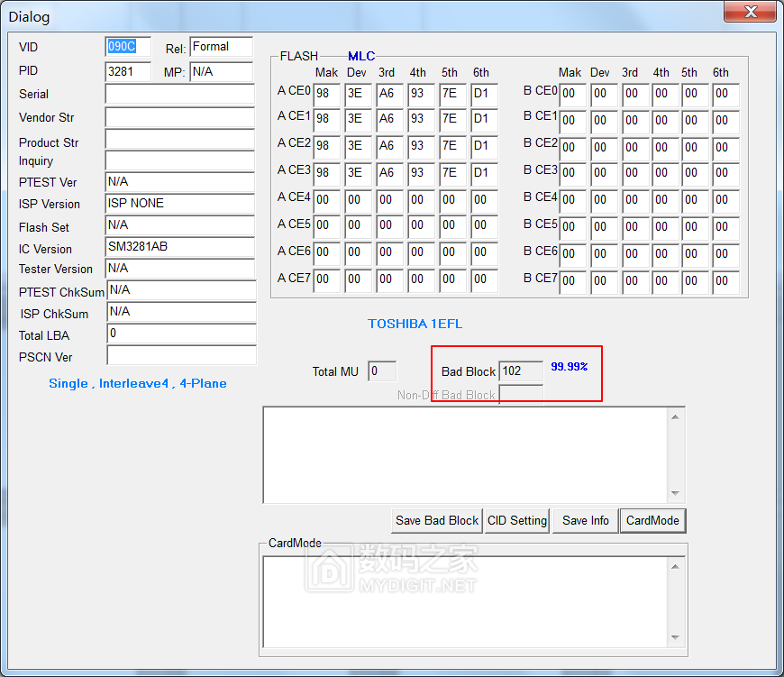784x677 pixels.
Task: Click the PID field showing 3281
Action: coord(127,71)
